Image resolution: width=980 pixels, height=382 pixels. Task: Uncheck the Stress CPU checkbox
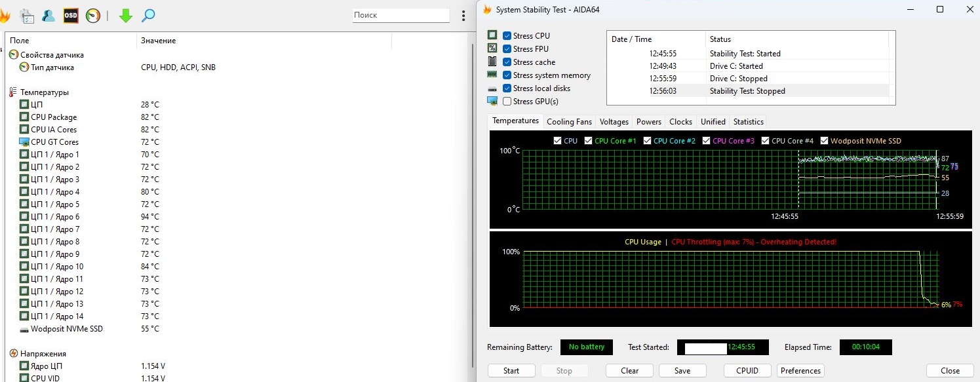point(507,36)
